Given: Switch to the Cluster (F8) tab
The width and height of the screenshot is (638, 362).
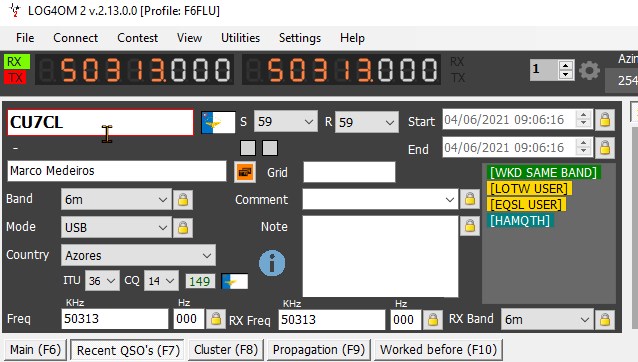Looking at the screenshot, I should coord(226,350).
